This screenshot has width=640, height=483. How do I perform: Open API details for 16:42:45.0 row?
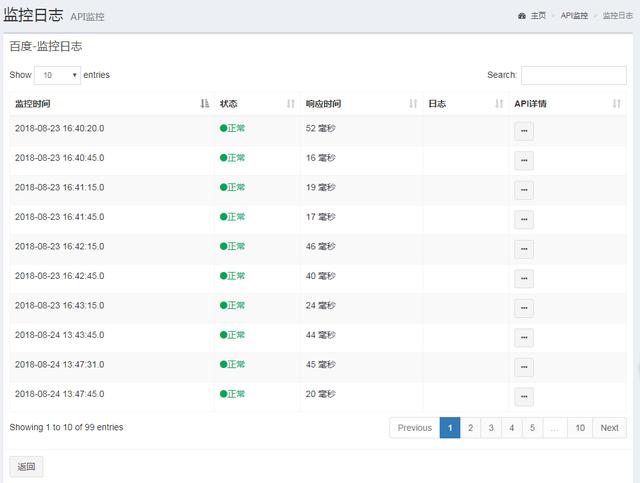pos(524,278)
